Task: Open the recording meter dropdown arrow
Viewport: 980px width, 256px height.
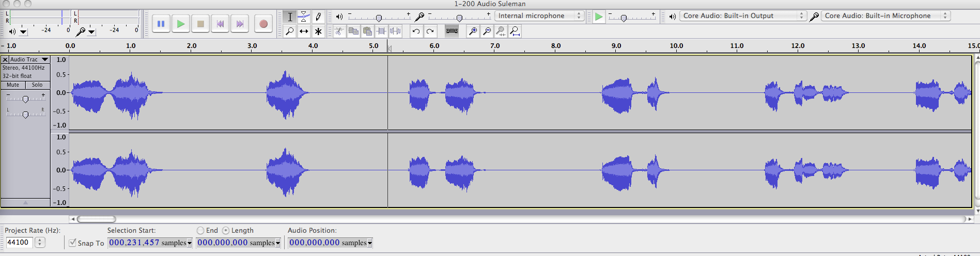Action: (91, 32)
